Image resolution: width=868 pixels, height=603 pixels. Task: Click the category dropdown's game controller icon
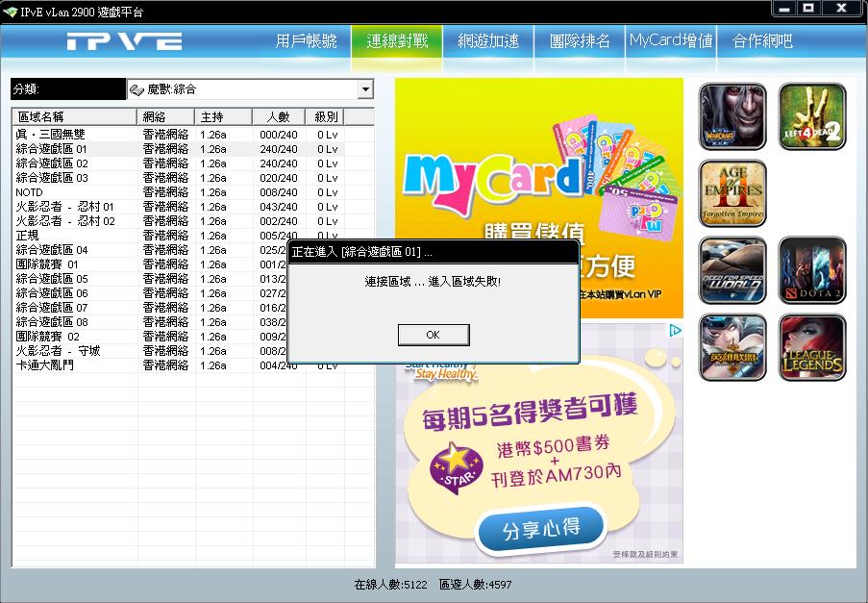(x=136, y=89)
